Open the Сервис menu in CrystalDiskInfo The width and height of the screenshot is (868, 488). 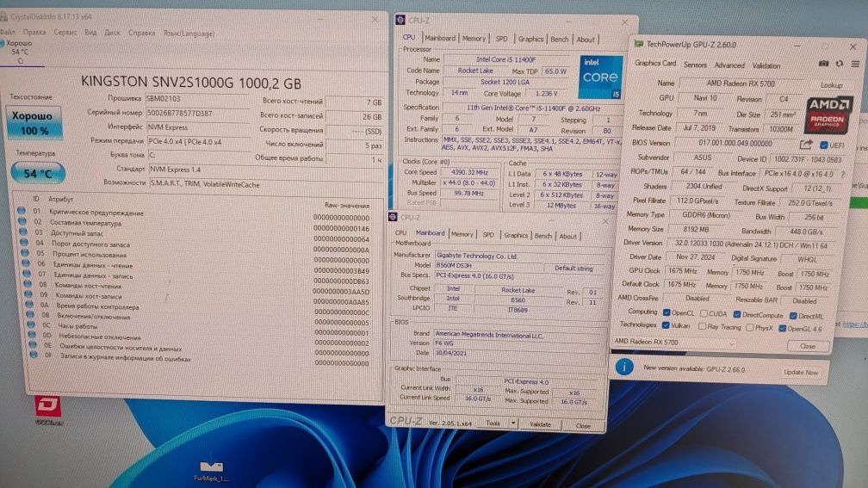click(65, 32)
